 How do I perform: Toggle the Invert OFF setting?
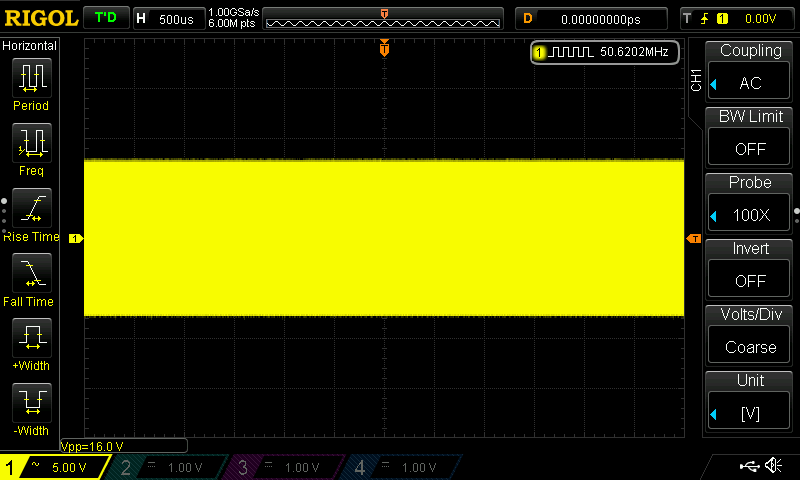[x=749, y=280]
